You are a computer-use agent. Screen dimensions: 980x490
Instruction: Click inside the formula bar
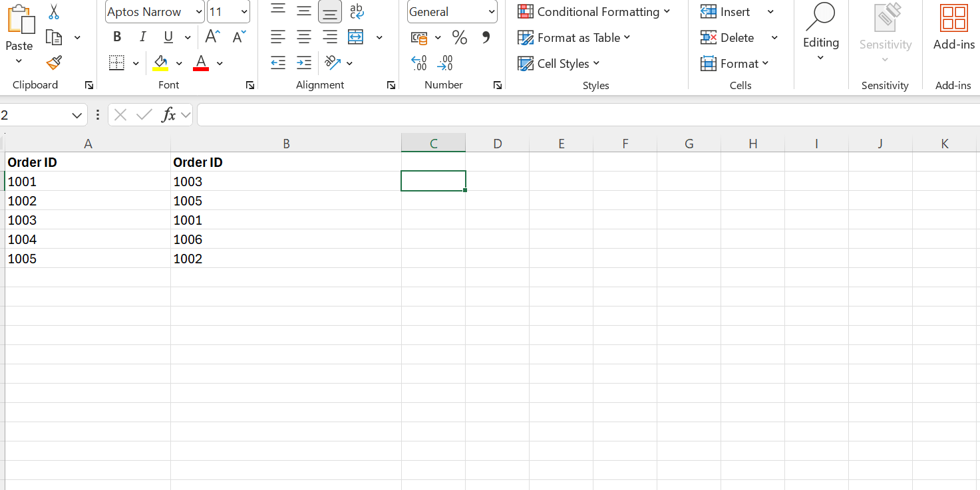(466, 114)
